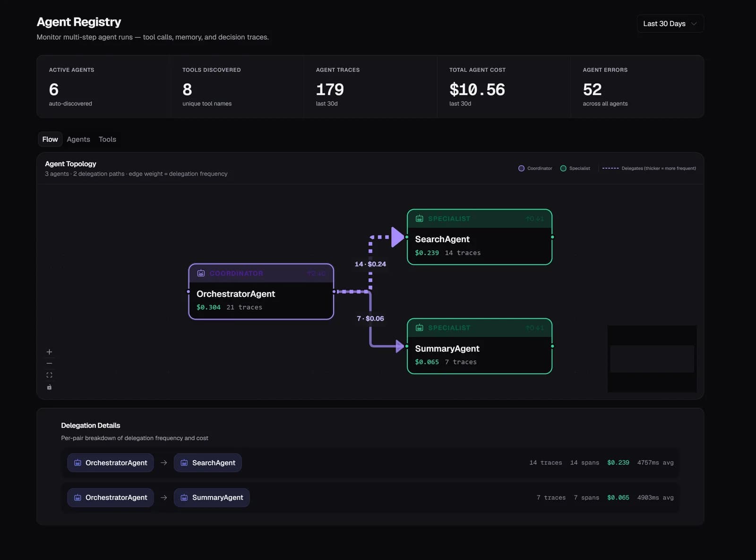Click the 4903ms avg latency value
This screenshot has width=756, height=560.
[x=655, y=498]
